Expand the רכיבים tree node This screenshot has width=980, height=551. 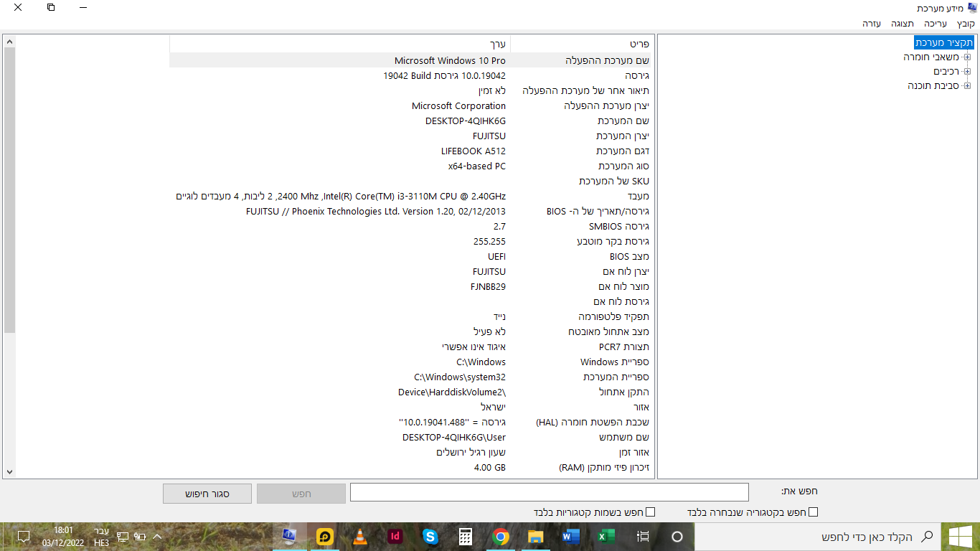coord(967,71)
